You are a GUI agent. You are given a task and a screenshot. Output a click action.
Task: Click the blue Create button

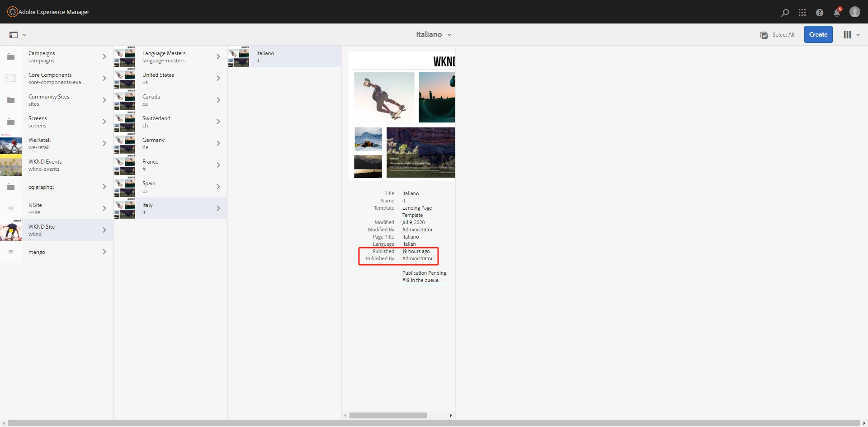[x=818, y=34]
